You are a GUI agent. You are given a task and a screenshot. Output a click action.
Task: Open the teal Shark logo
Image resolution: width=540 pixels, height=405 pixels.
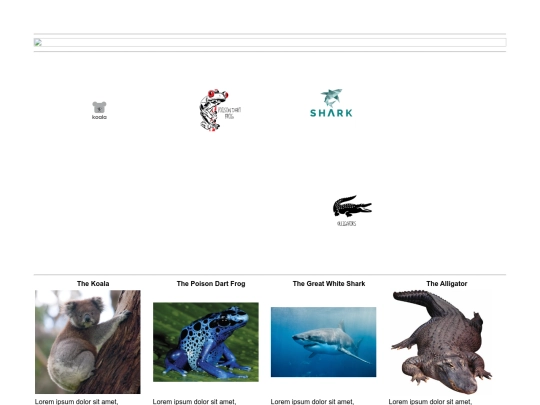click(331, 103)
